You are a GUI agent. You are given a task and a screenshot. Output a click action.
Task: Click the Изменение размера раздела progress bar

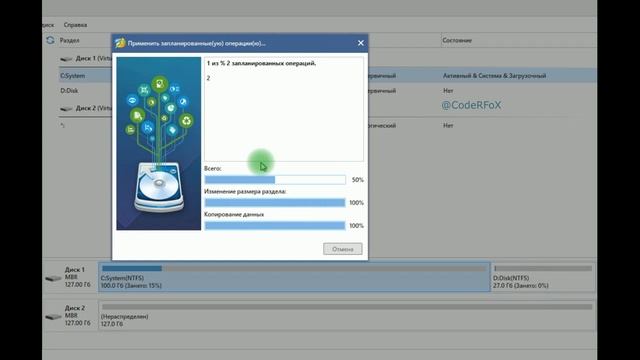tap(275, 203)
